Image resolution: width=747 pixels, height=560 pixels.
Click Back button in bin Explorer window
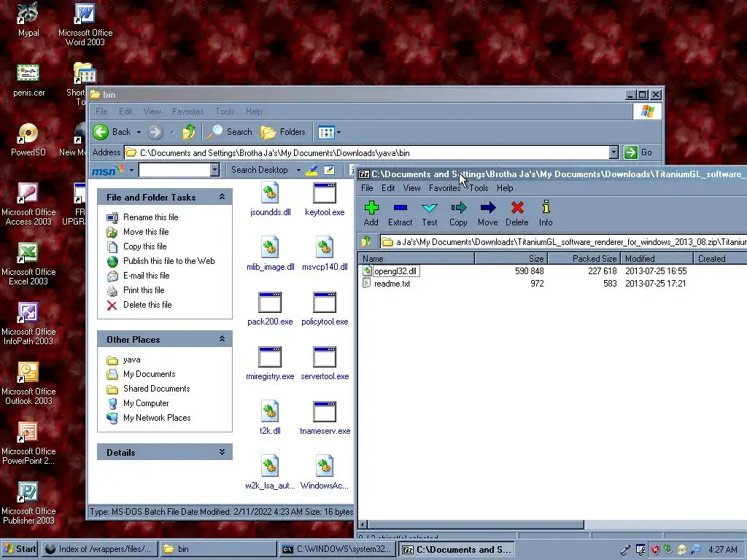pos(112,132)
